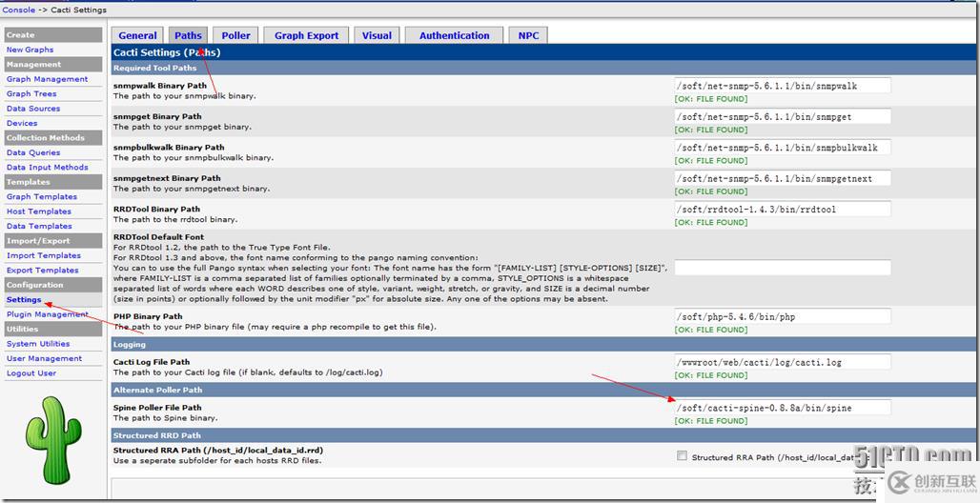Focus the snmpwalk Binary Path field
This screenshot has width=980, height=503.
click(x=783, y=86)
